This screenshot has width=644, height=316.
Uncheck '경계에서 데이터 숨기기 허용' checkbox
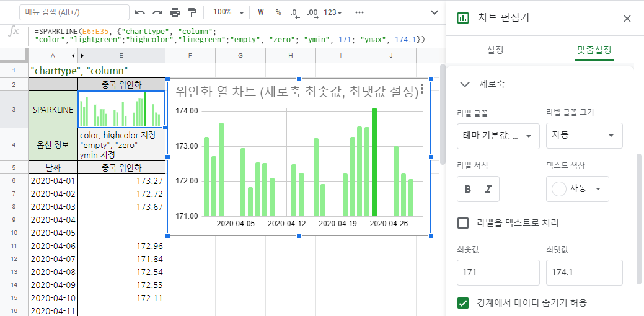[x=462, y=303]
